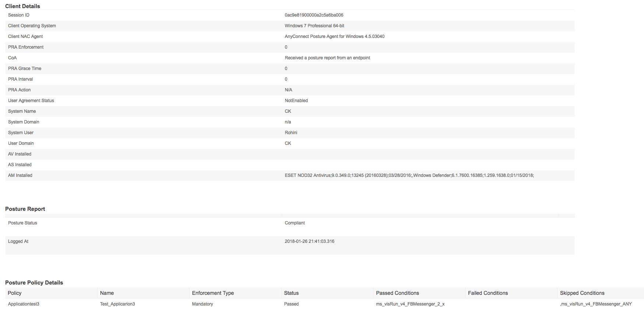Select the Applicationtest3 policy cell

click(24, 304)
